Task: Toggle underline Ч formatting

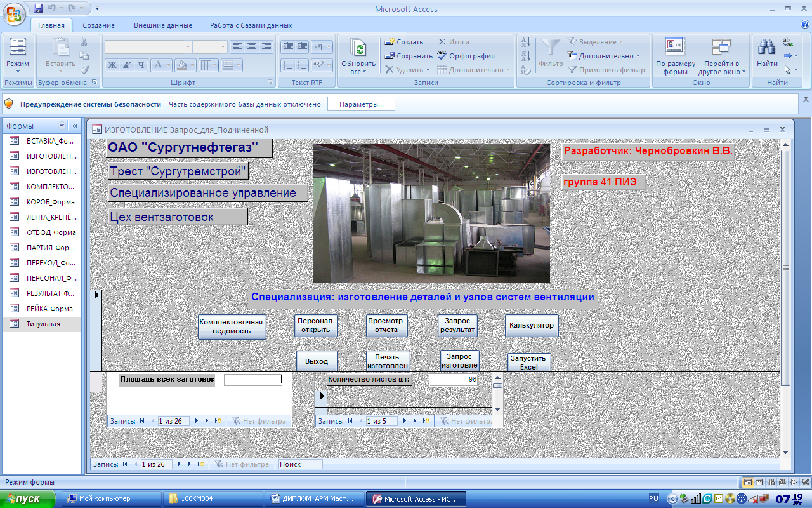Action: [x=141, y=65]
